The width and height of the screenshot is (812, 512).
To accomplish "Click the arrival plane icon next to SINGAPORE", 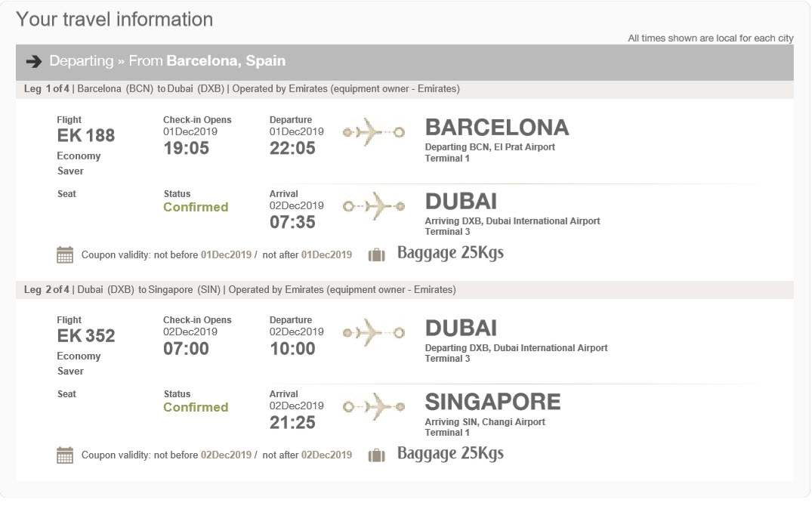I will 373,406.
